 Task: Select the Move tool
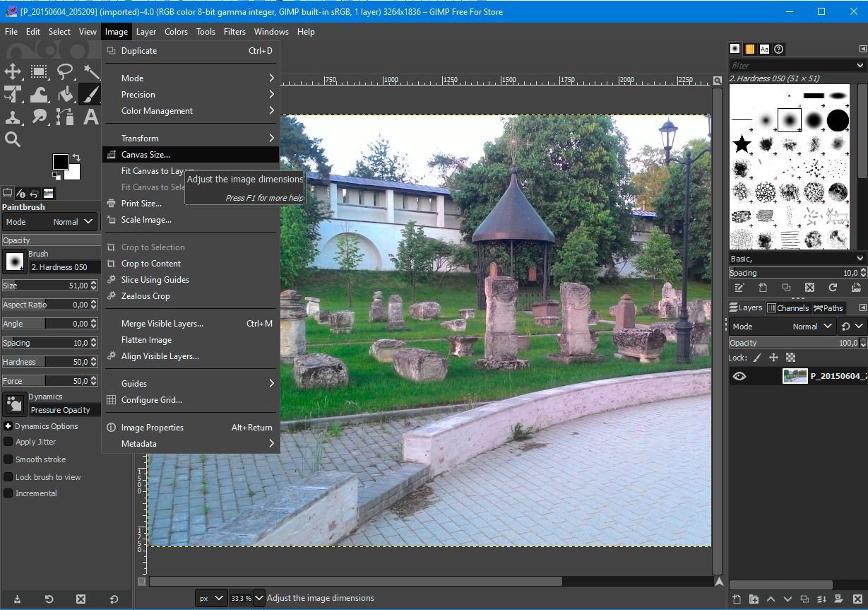(x=13, y=71)
